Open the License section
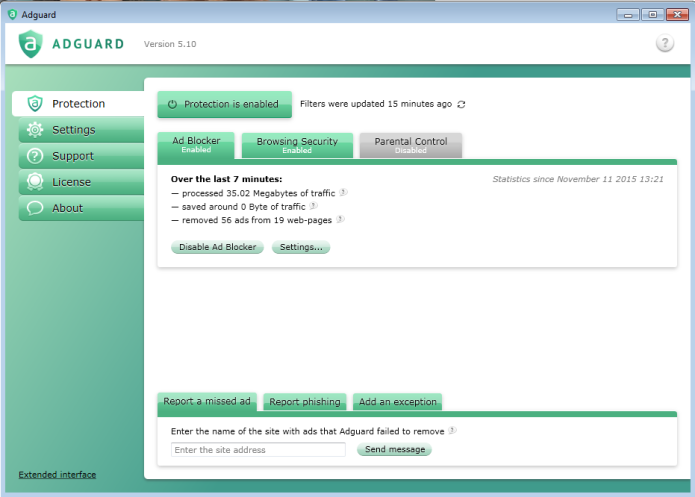Viewport: 695px width, 497px height. coord(82,182)
